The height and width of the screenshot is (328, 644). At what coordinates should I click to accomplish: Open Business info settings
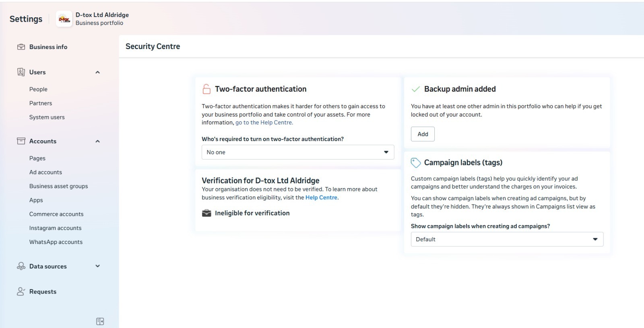(x=48, y=47)
